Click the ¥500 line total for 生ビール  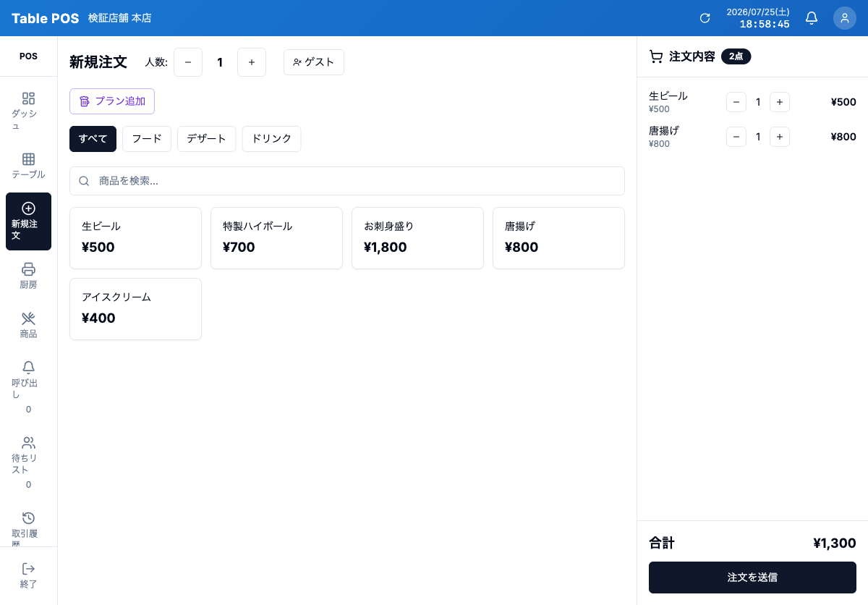coord(843,102)
